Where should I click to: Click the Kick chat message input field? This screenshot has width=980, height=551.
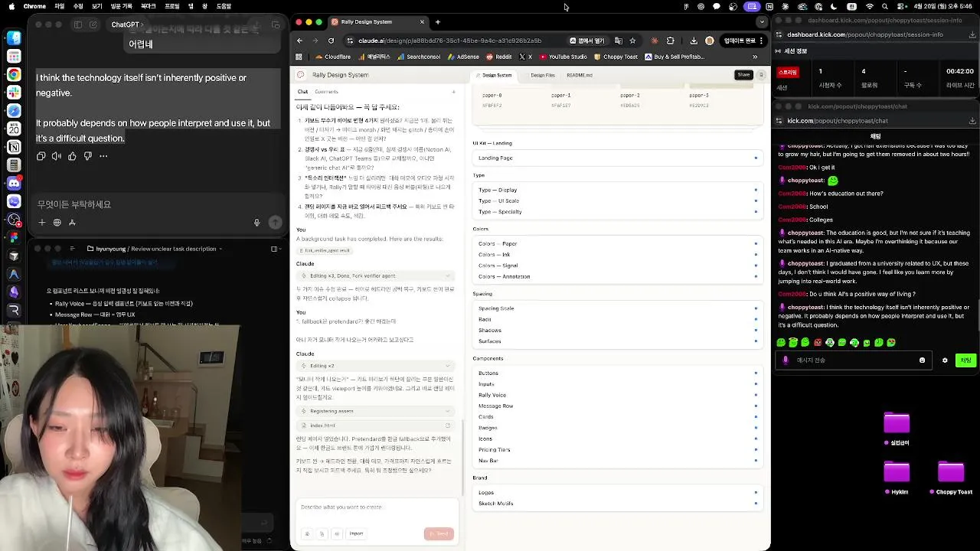(854, 360)
